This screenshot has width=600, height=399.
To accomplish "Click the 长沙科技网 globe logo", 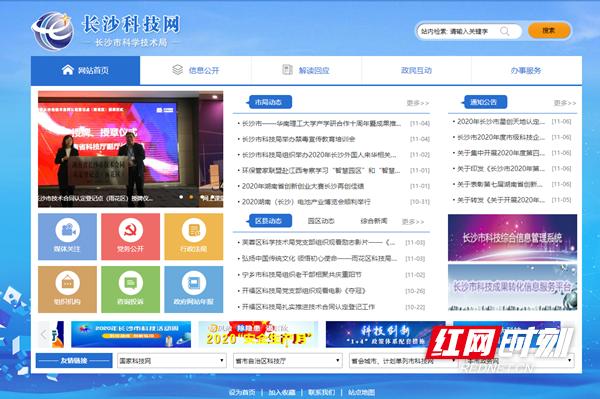I will click(52, 31).
